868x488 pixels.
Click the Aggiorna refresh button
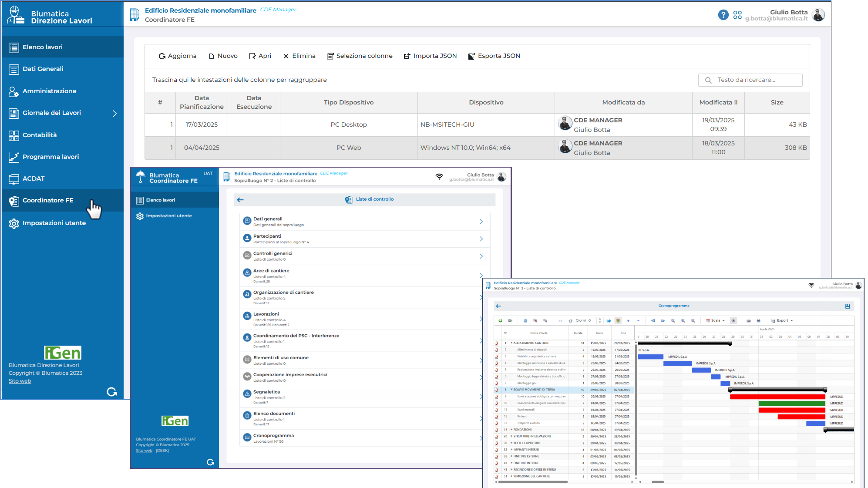click(x=178, y=56)
